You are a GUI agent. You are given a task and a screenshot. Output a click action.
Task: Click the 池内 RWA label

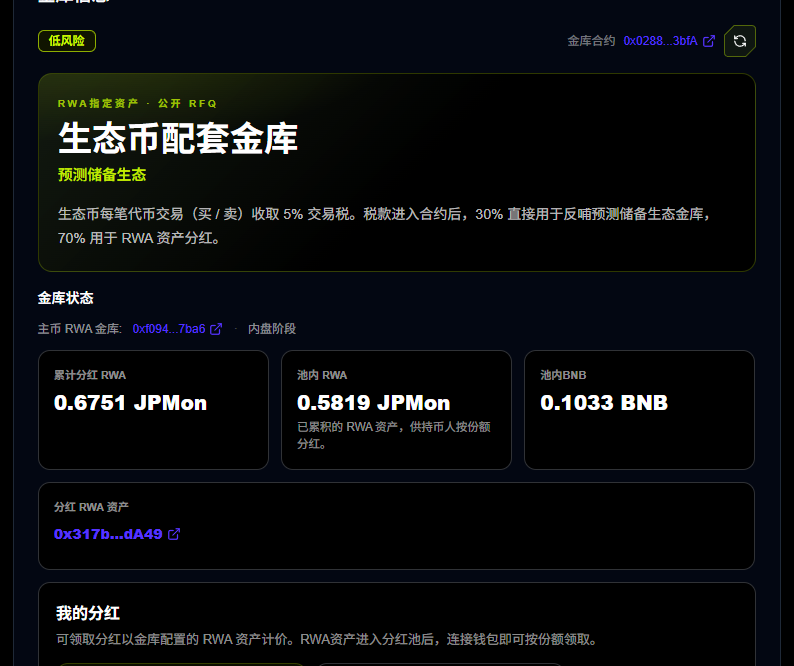pos(322,375)
